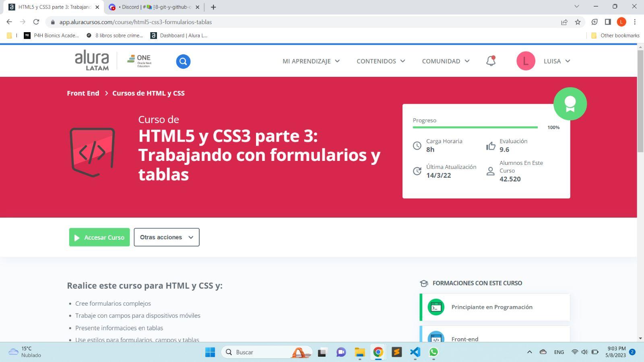Open the clock showing 9:03 PM
This screenshot has width=644, height=362.
coord(616,352)
